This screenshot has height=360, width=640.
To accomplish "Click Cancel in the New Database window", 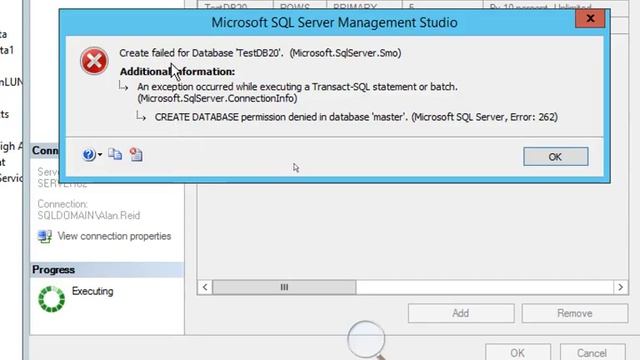I will point(592,352).
